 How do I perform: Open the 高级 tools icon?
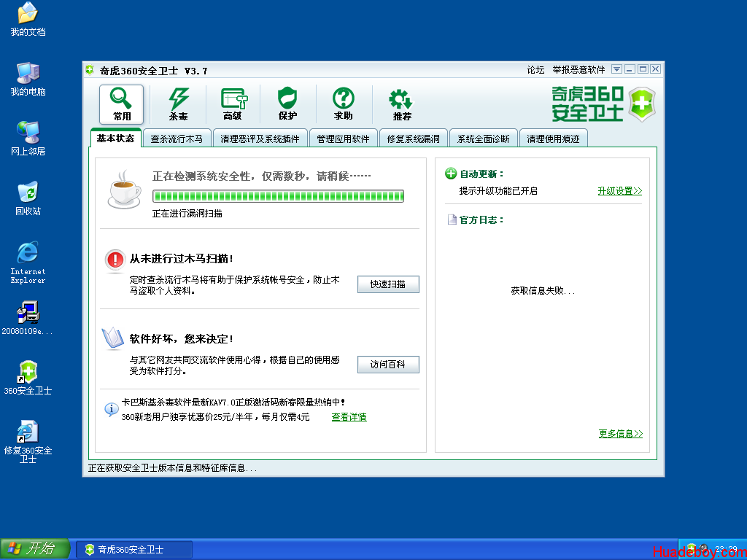(233, 104)
